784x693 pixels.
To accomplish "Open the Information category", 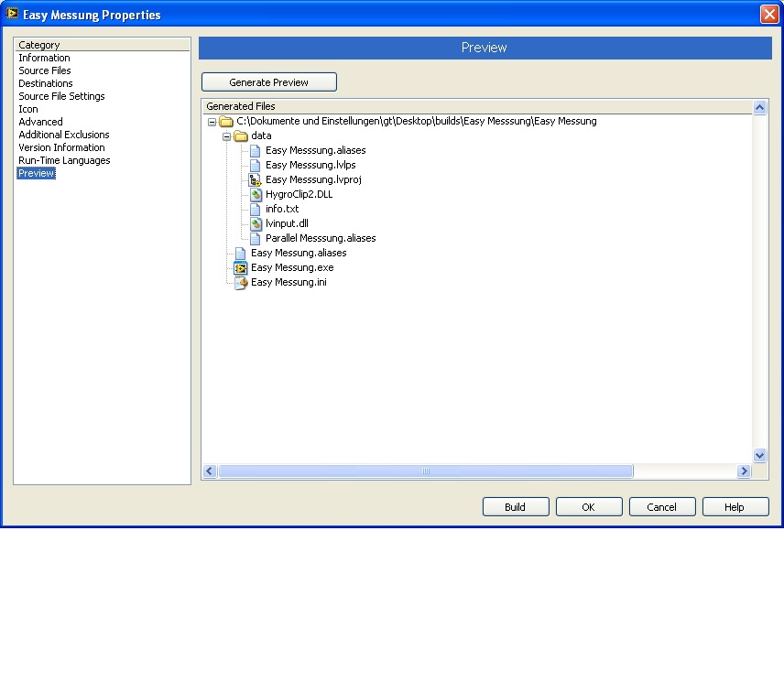I will [44, 58].
